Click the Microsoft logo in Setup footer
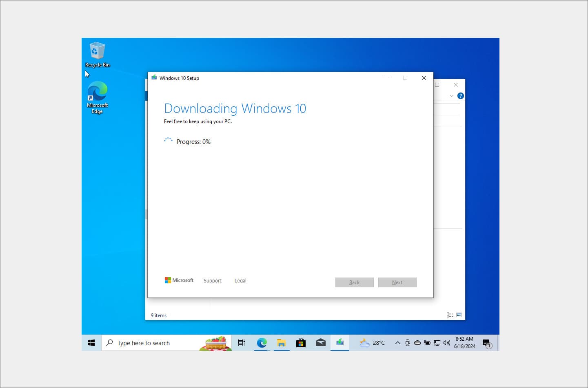588x388 pixels. coord(179,280)
